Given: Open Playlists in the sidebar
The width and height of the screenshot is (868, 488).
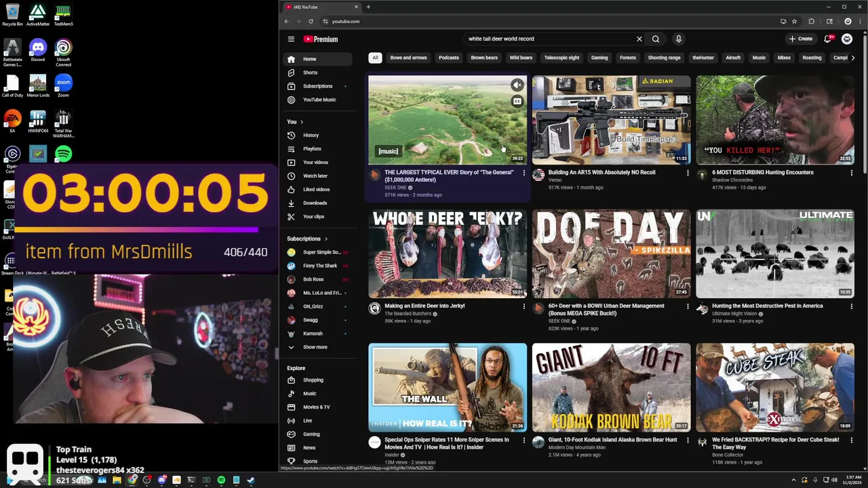Looking at the screenshot, I should coord(319,149).
